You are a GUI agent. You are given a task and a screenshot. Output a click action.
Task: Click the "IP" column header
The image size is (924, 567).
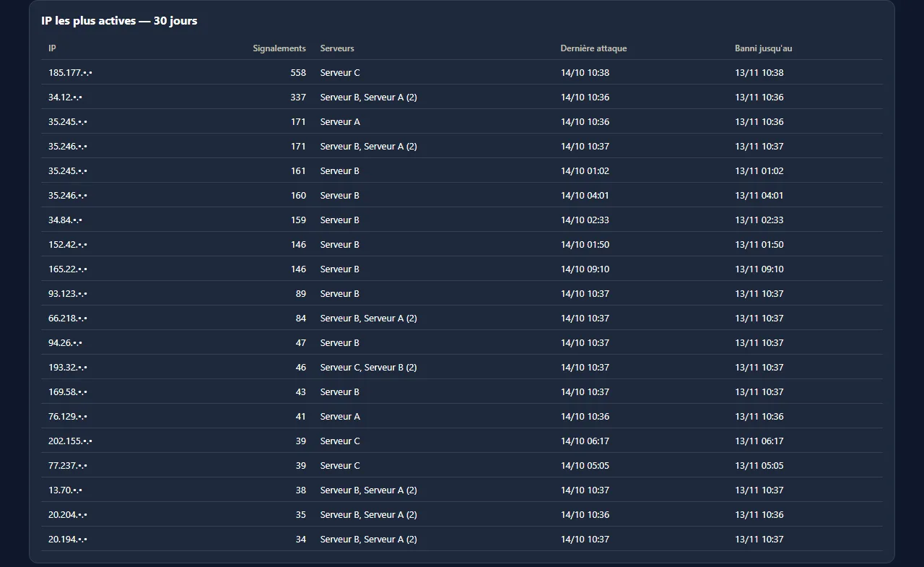[52, 48]
